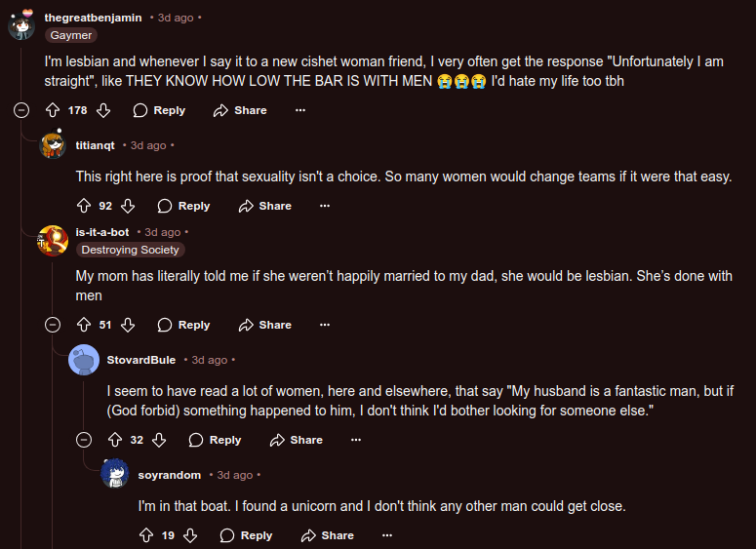The image size is (756, 549).
Task: Downvote thegreatbenjamin's comment with 178 votes
Action: click(x=102, y=110)
